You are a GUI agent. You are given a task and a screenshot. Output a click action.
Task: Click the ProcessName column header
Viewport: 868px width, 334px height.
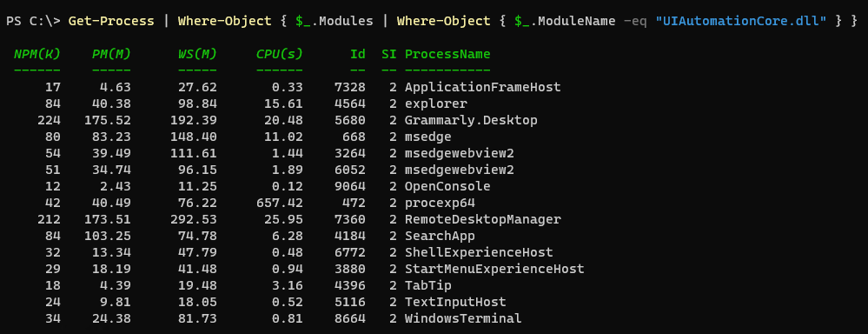click(447, 54)
